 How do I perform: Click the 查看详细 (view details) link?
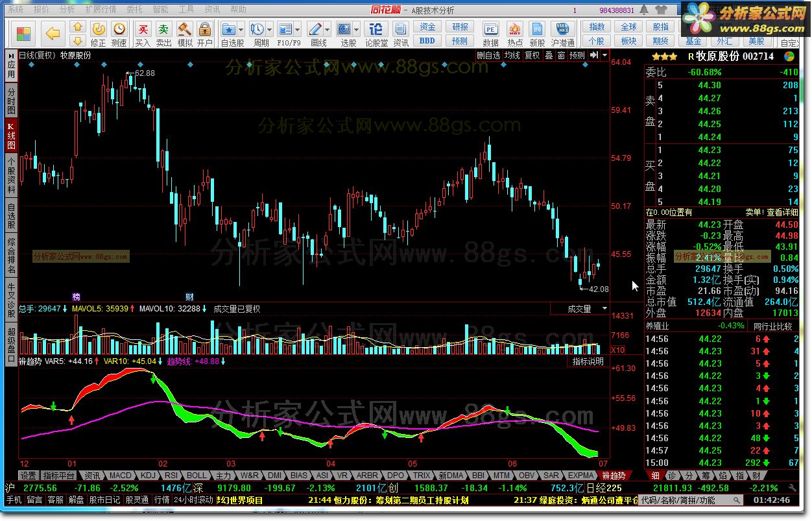tap(783, 212)
